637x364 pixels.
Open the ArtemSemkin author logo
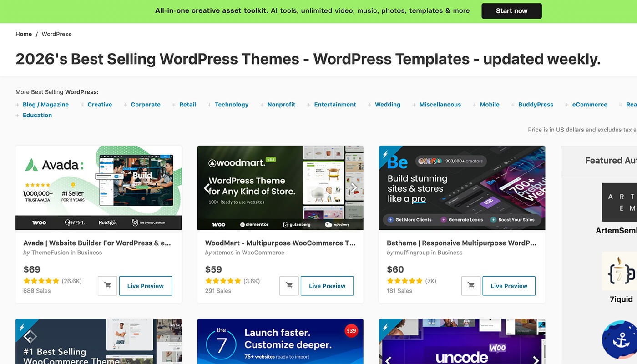tap(620, 202)
